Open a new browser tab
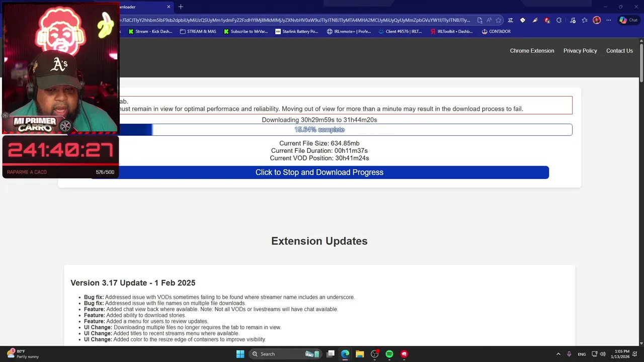Viewport: 644px width, 362px height. 181,7
